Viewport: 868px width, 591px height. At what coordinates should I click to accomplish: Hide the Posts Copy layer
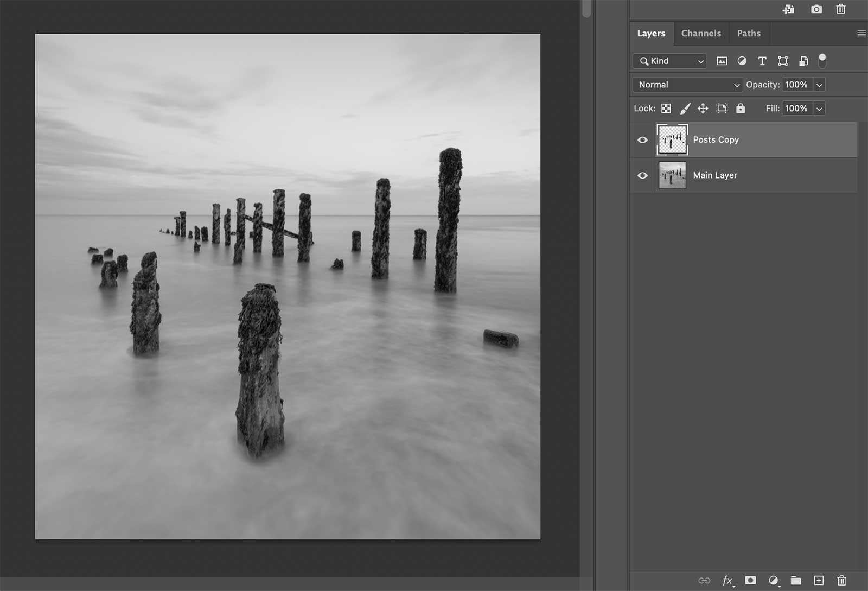pyautogui.click(x=642, y=140)
